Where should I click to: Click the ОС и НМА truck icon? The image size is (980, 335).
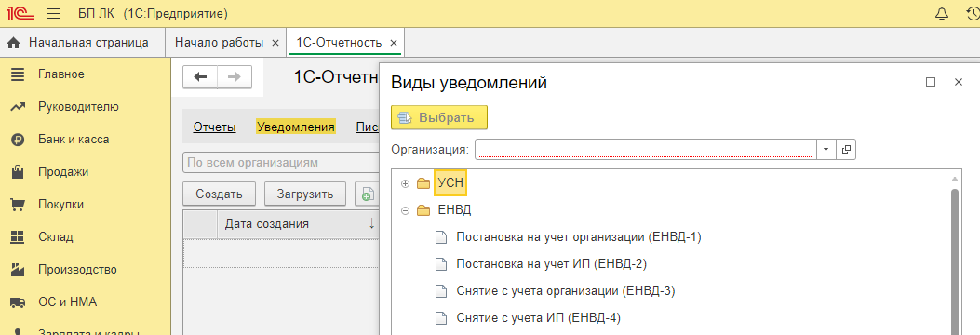click(18, 302)
